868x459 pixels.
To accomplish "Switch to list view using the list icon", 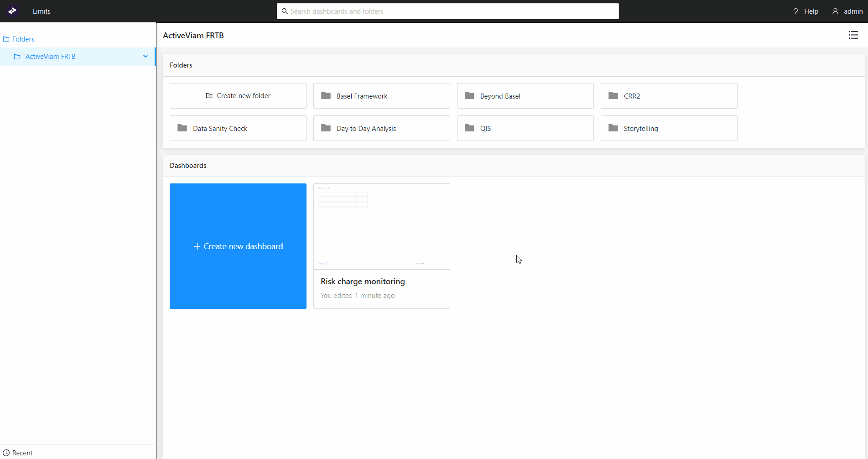I will coord(853,35).
